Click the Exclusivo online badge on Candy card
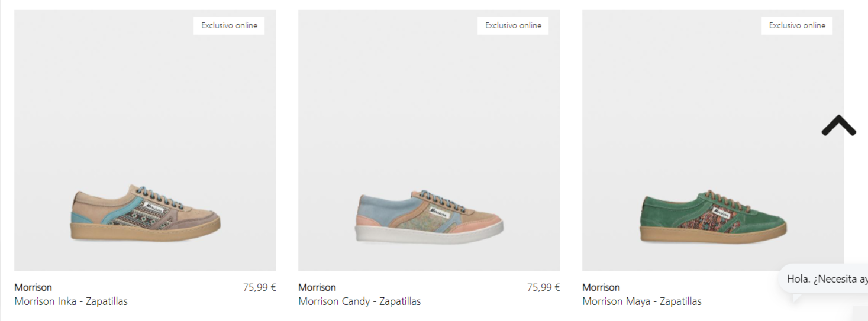The width and height of the screenshot is (868, 321). coord(513,25)
